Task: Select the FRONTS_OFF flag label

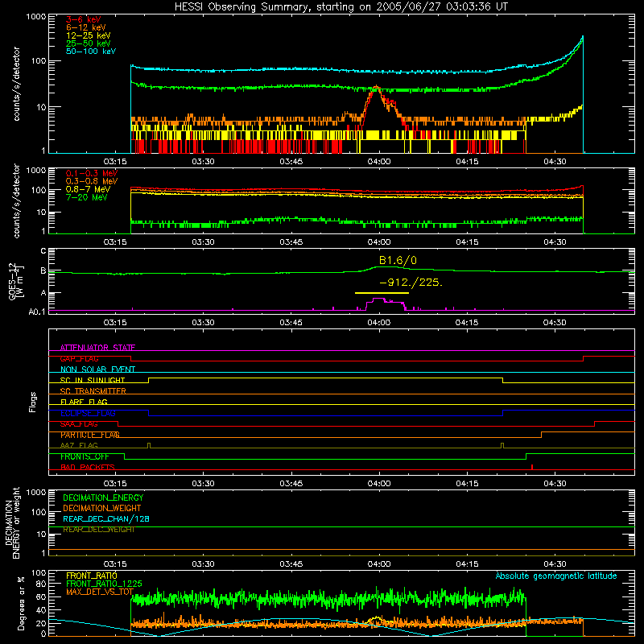Action: tap(85, 456)
